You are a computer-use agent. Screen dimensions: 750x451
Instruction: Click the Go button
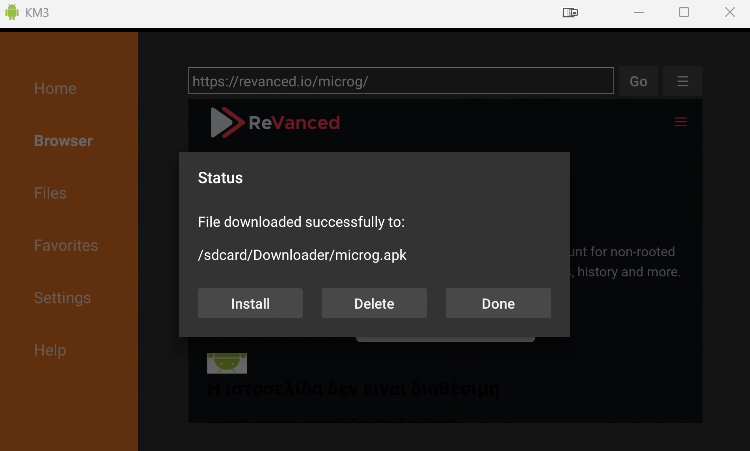point(638,81)
